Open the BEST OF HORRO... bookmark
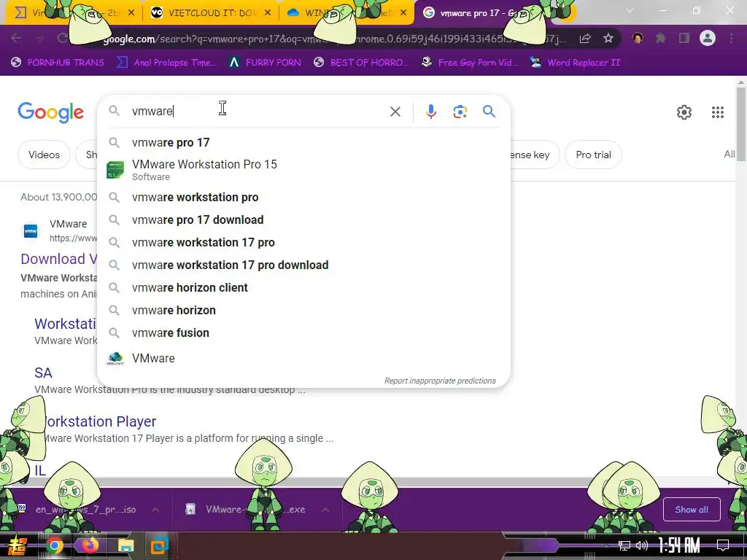This screenshot has width=747, height=560. pos(361,63)
